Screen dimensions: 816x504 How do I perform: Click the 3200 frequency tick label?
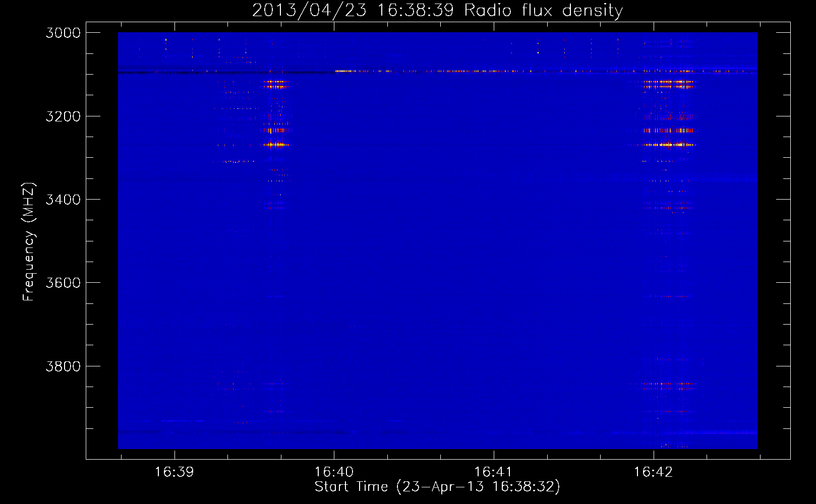[x=63, y=116]
